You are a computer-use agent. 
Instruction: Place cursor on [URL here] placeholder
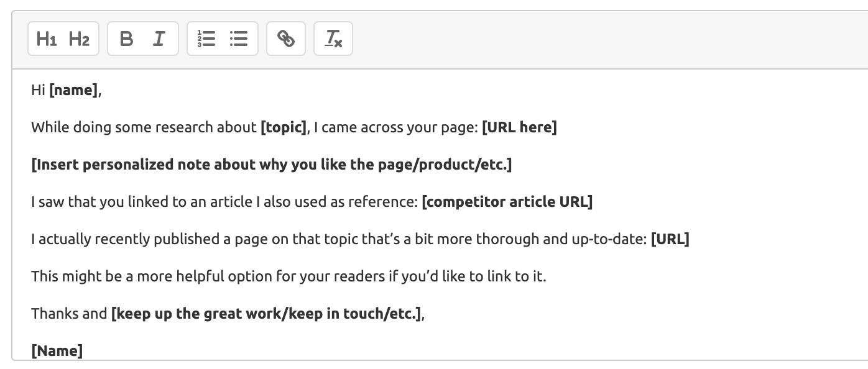[x=519, y=128]
